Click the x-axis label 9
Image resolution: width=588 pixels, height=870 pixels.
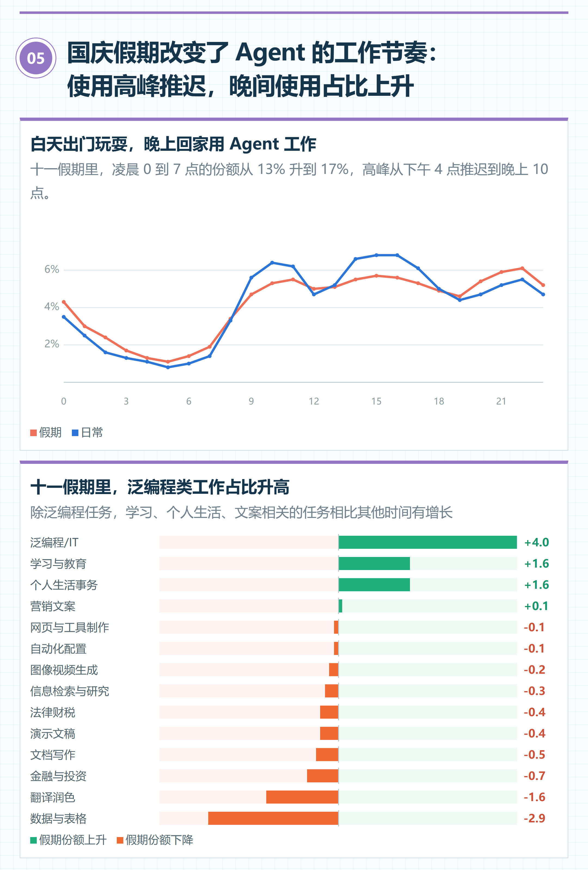[x=251, y=401]
